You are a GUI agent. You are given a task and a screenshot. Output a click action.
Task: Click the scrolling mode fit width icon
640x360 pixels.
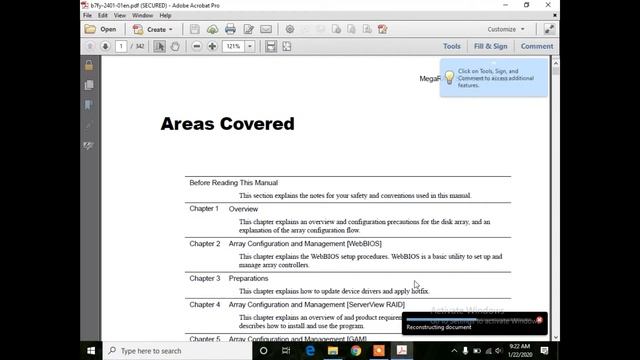271,46
